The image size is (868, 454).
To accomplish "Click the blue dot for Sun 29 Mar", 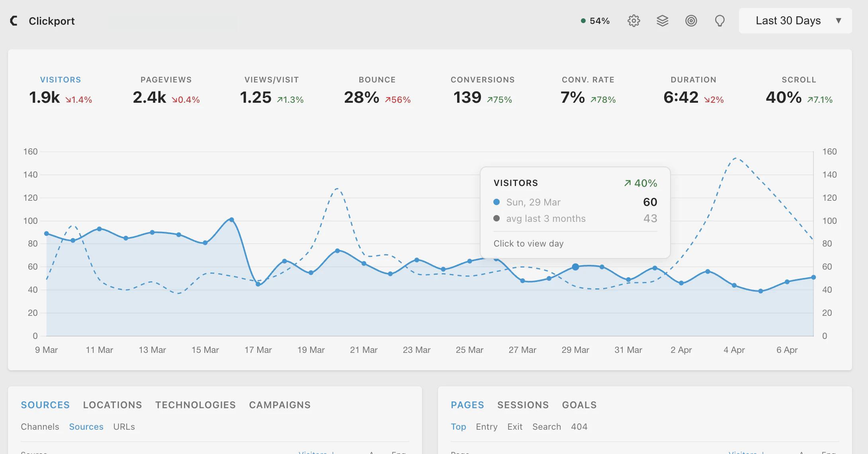I will (496, 202).
